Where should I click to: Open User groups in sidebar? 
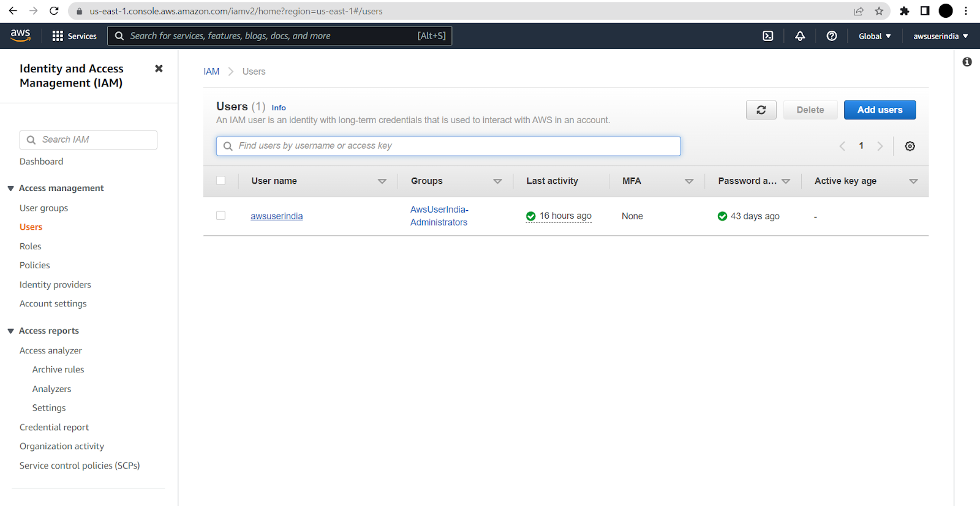pyautogui.click(x=43, y=208)
